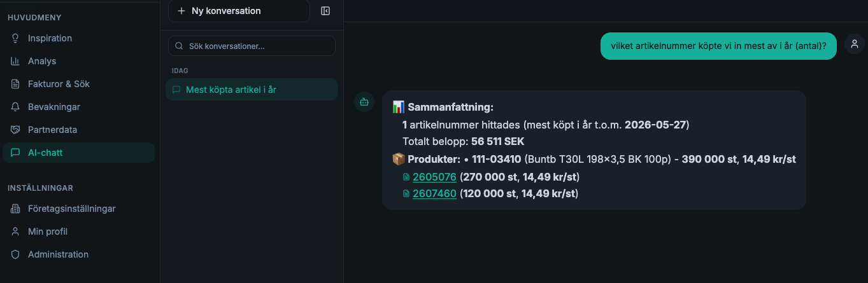The image size is (868, 283).
Task: Click the Produkter package emoji icon
Action: coord(399,159)
